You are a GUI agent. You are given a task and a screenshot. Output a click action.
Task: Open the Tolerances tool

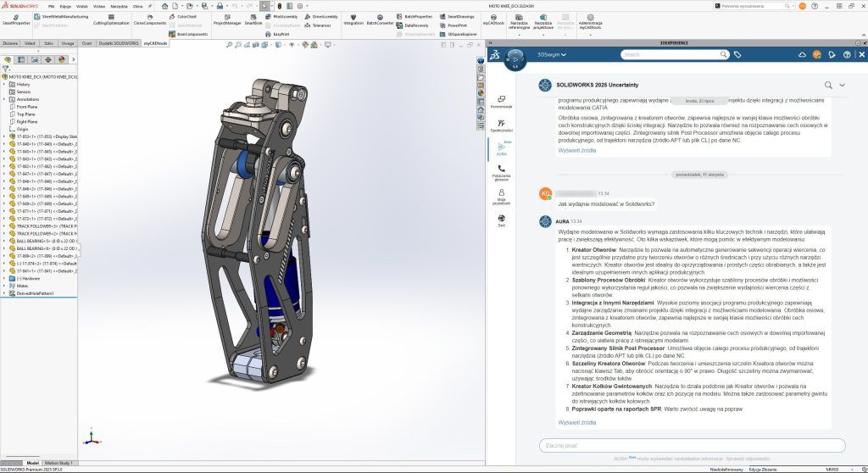click(x=318, y=25)
